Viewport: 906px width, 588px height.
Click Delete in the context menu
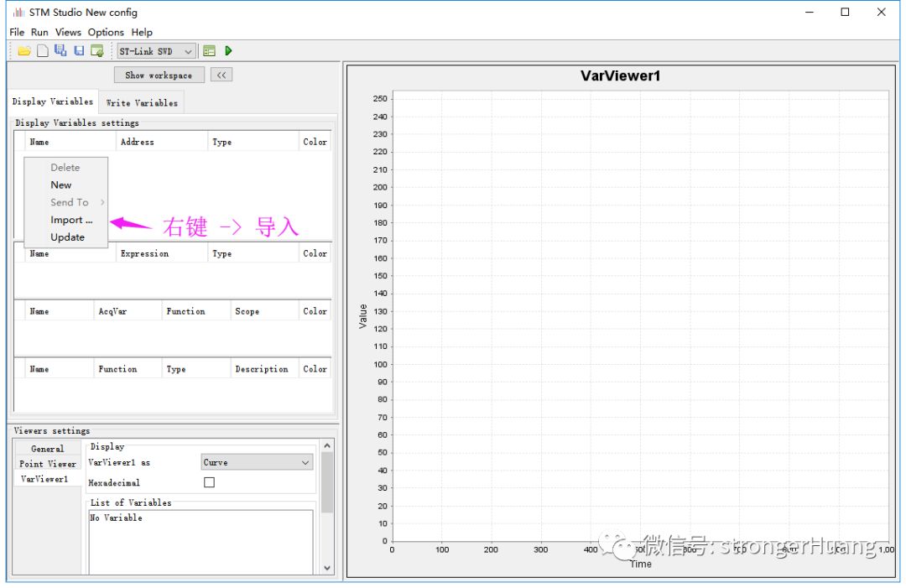(66, 168)
